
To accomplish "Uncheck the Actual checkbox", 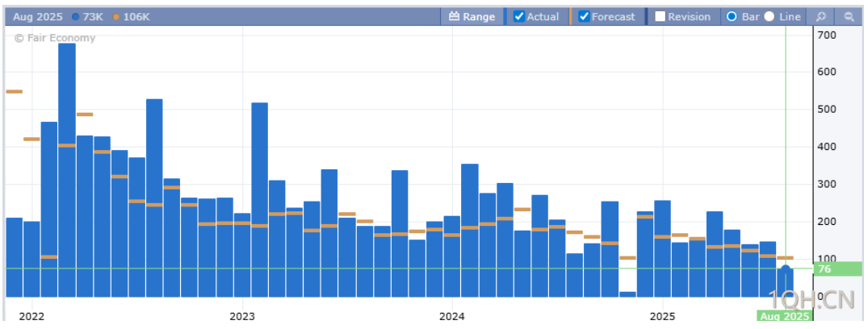I will 519,16.
